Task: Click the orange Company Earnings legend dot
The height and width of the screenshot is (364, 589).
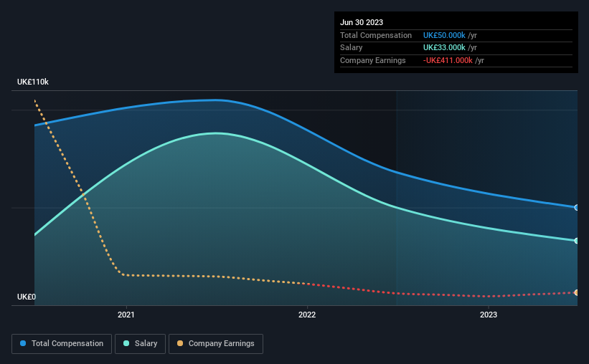Action: (x=180, y=343)
